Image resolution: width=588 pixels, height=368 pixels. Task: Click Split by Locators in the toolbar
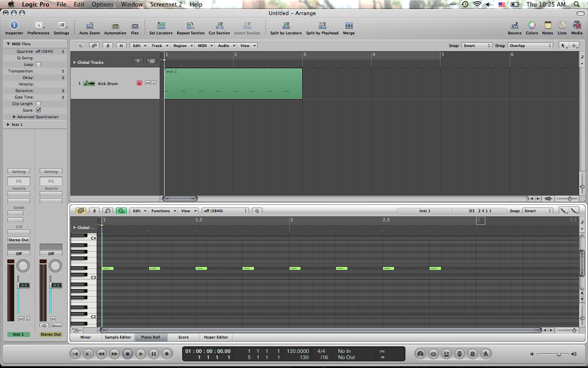(x=286, y=28)
